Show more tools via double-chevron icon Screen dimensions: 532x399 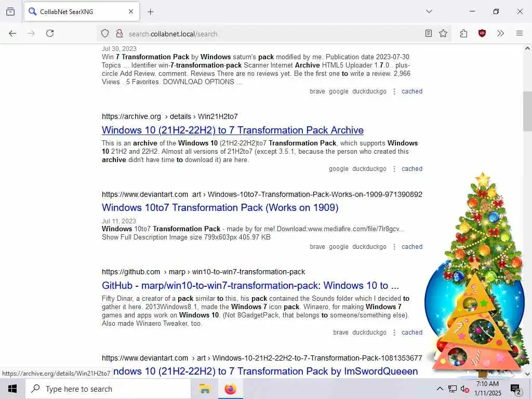(x=500, y=33)
